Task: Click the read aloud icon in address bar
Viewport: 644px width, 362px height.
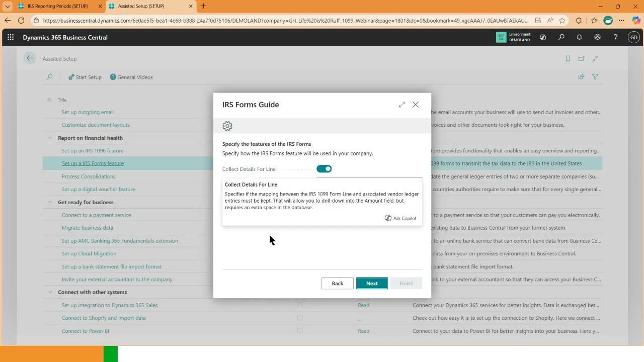Action: pos(550,21)
